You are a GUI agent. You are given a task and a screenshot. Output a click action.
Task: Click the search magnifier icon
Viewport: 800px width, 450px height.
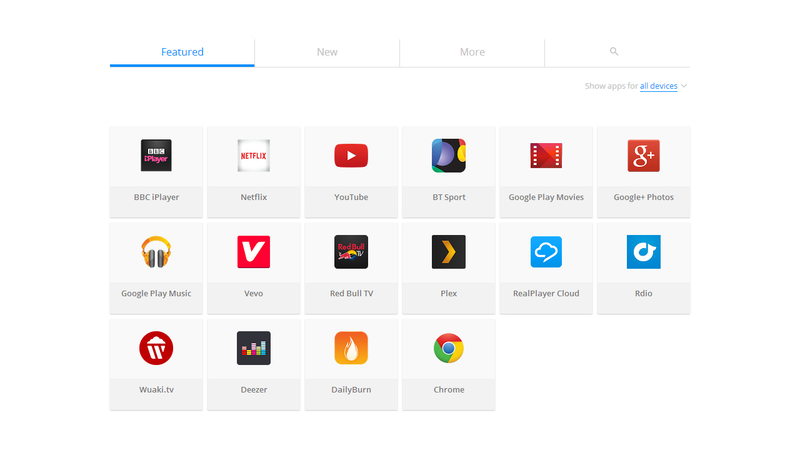pos(614,51)
